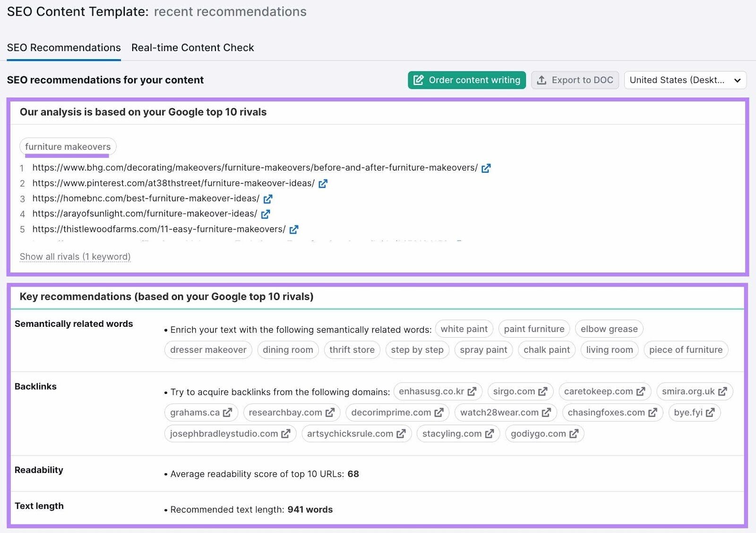Viewport: 756px width, 533px height.
Task: Switch to the Real-time Content Check tab
Action: (193, 47)
